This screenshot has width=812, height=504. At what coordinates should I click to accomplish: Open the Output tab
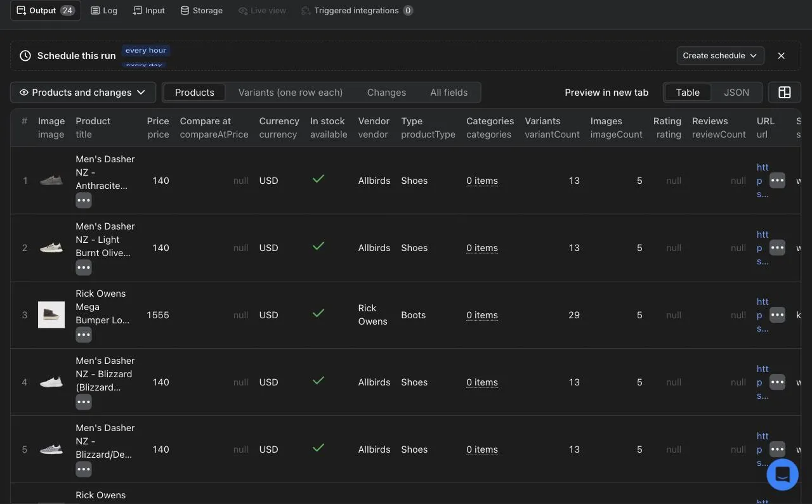click(x=46, y=11)
